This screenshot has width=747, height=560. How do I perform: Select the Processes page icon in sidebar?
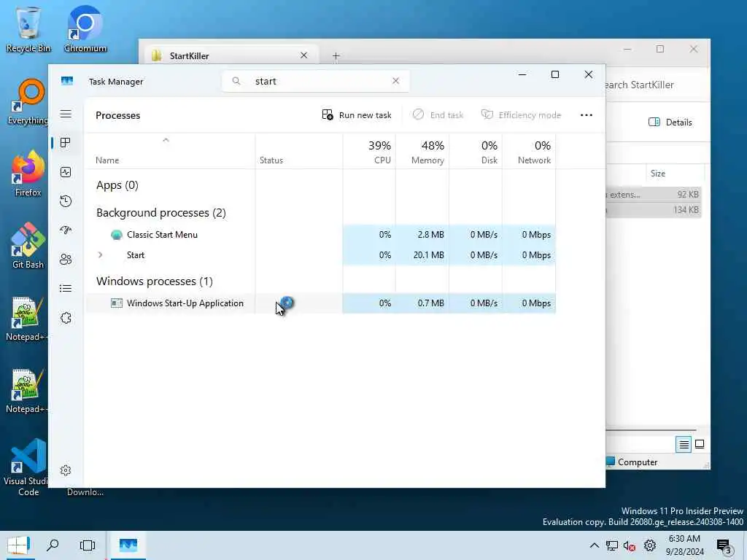coord(66,142)
